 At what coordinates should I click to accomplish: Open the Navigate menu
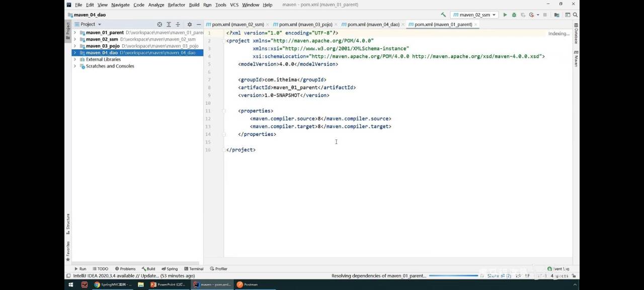pos(120,5)
